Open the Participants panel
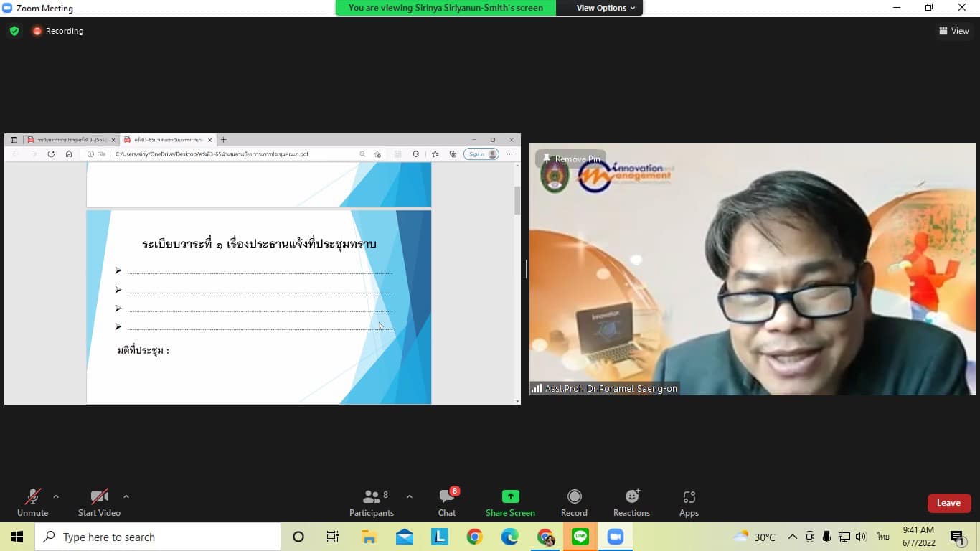 click(372, 502)
